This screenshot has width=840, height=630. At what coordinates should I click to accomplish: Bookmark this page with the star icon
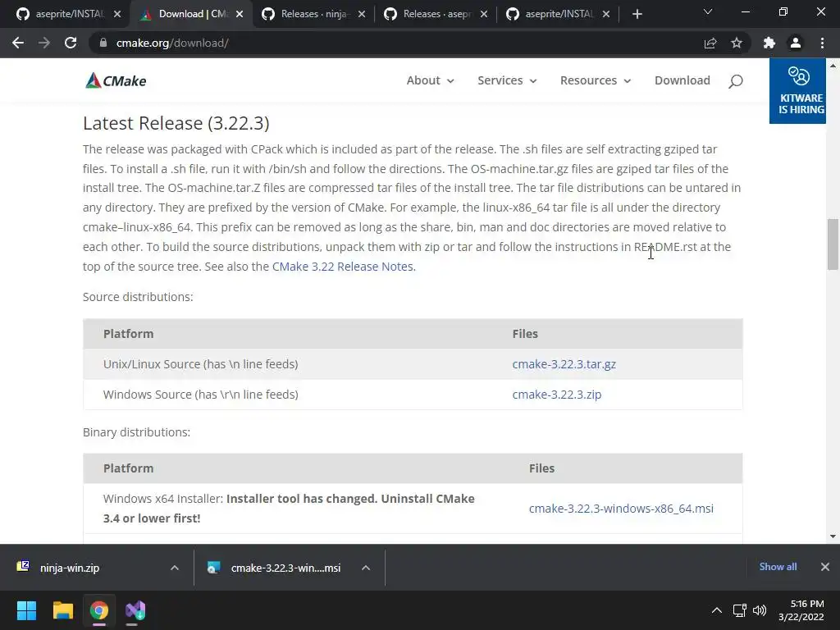[737, 43]
